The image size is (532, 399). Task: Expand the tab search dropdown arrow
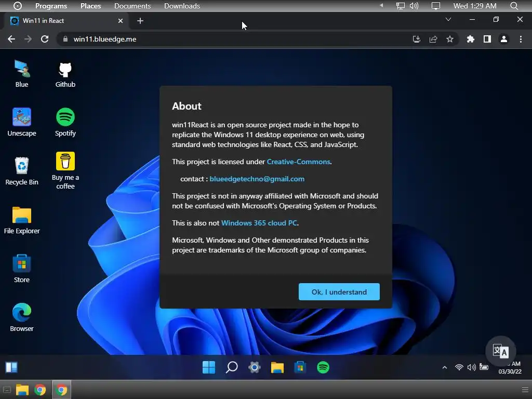click(448, 19)
